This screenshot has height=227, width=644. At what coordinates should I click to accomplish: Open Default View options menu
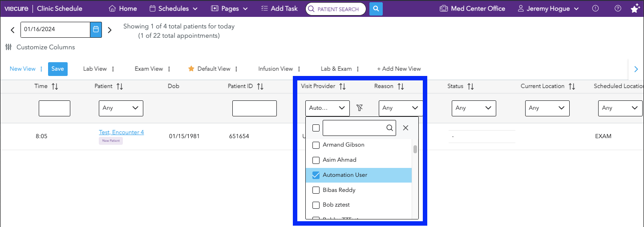236,69
